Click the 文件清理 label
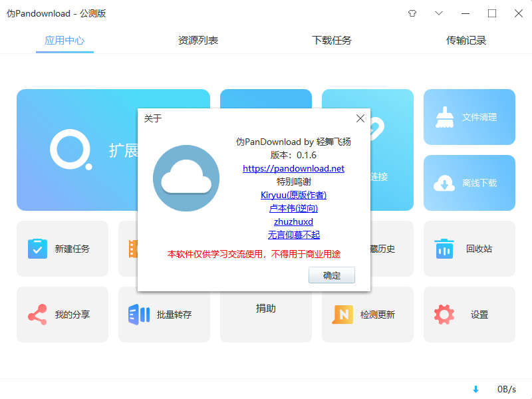532x399 pixels. click(x=479, y=117)
